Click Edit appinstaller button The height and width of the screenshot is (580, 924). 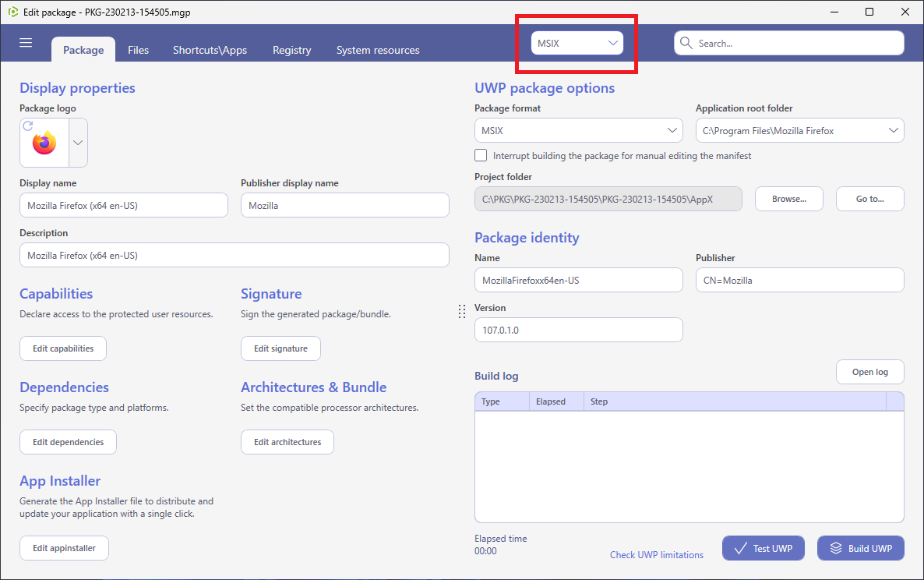click(x=64, y=548)
